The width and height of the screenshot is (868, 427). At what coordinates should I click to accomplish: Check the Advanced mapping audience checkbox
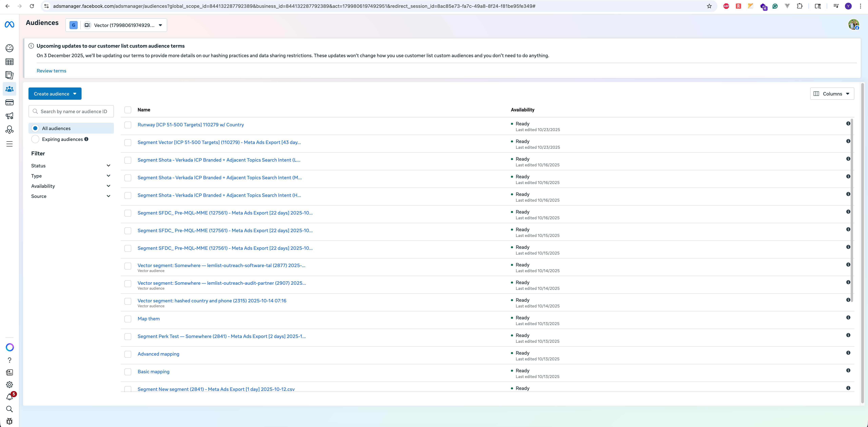128,354
